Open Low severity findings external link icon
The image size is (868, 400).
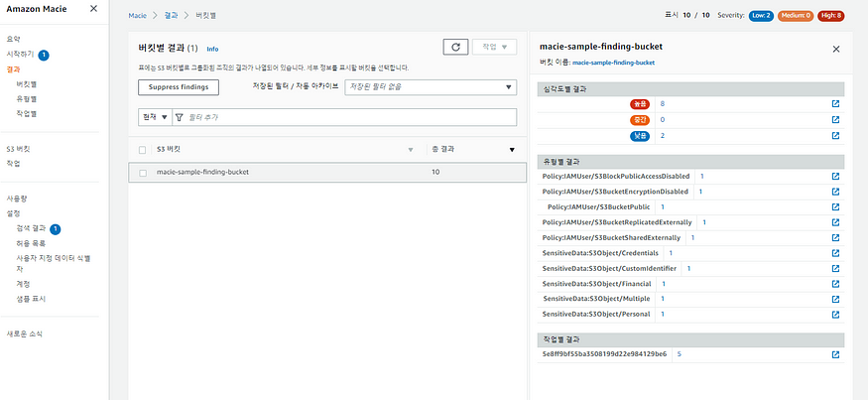pos(835,135)
